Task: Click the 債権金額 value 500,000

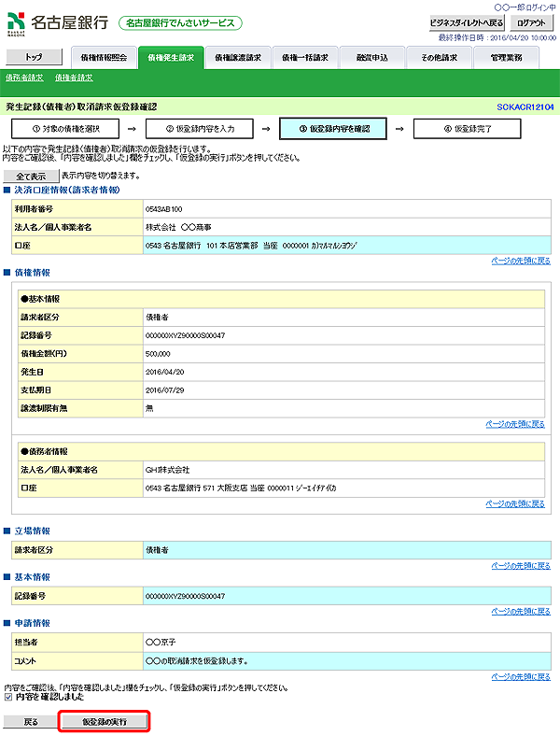Action: click(x=158, y=354)
